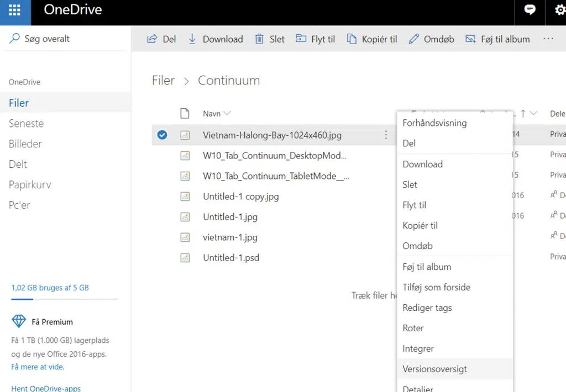This screenshot has height=392, width=566.
Task: Click the Del share arrow icon
Action: (152, 39)
